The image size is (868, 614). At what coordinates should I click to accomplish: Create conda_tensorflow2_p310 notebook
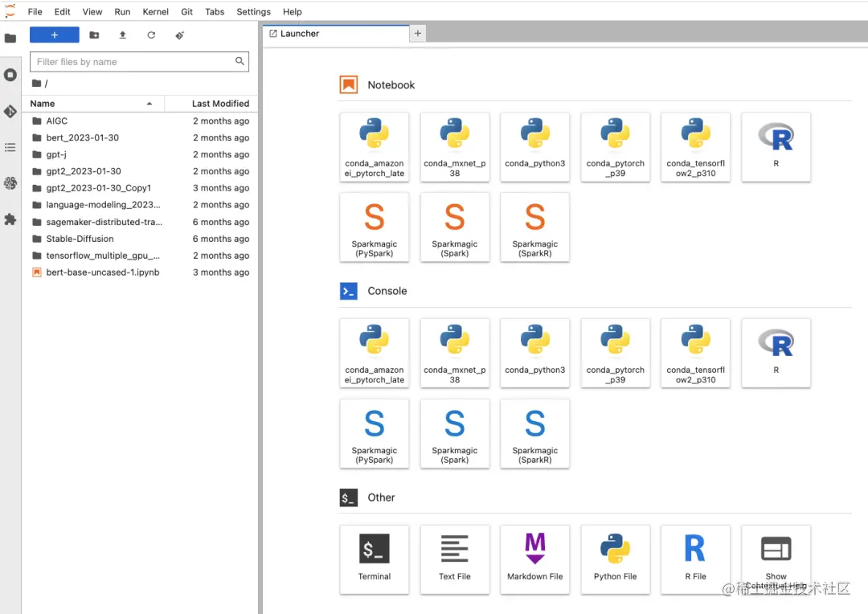tap(695, 147)
